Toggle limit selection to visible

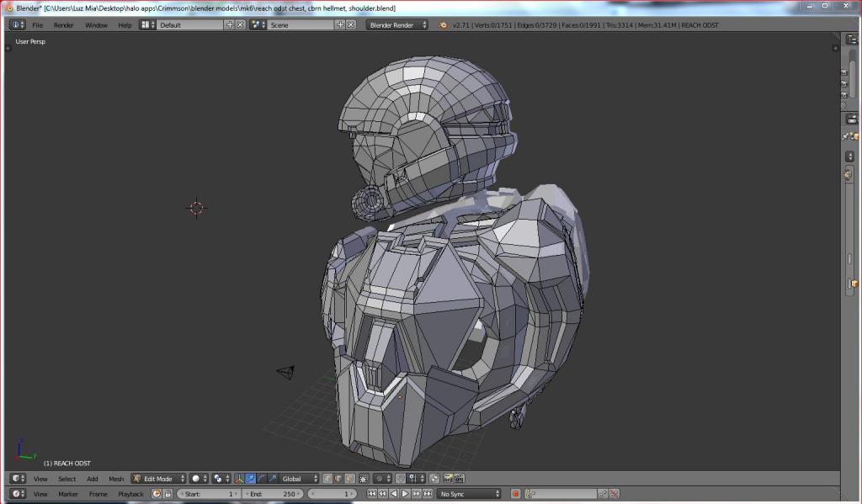364,479
